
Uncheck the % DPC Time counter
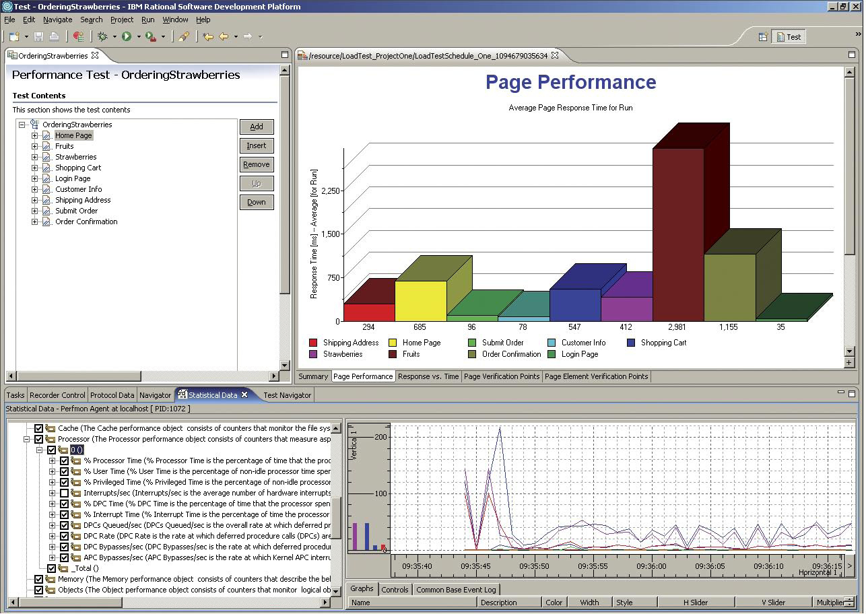click(64, 504)
